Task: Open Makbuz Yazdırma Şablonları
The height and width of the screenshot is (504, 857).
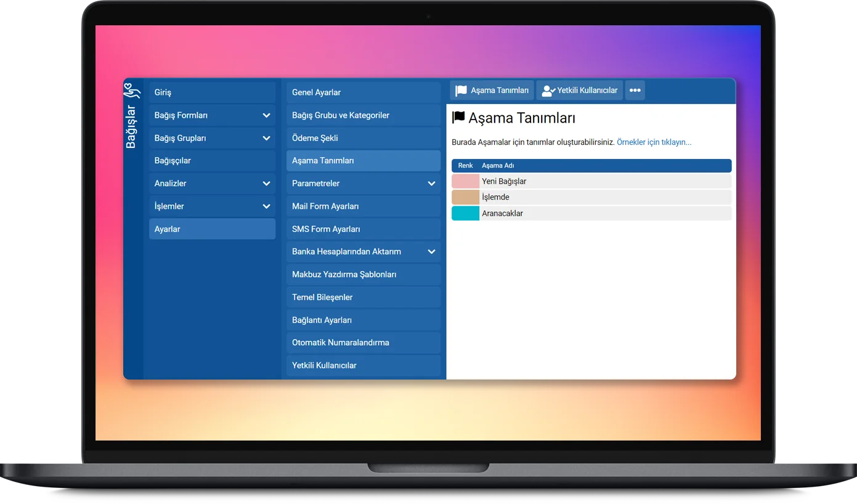Action: point(363,274)
